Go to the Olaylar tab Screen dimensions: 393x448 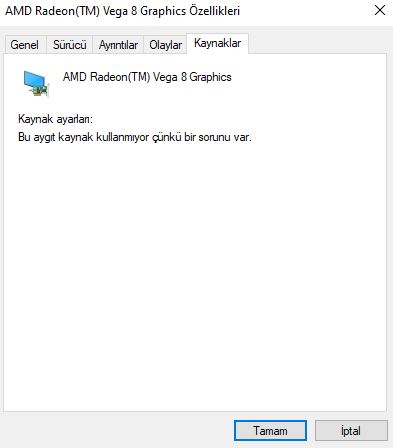tap(165, 45)
